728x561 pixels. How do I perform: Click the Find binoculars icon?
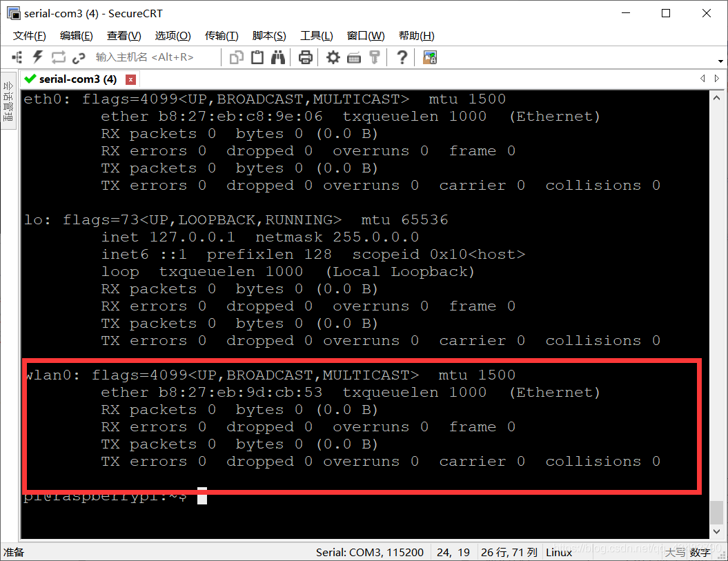[x=278, y=57]
